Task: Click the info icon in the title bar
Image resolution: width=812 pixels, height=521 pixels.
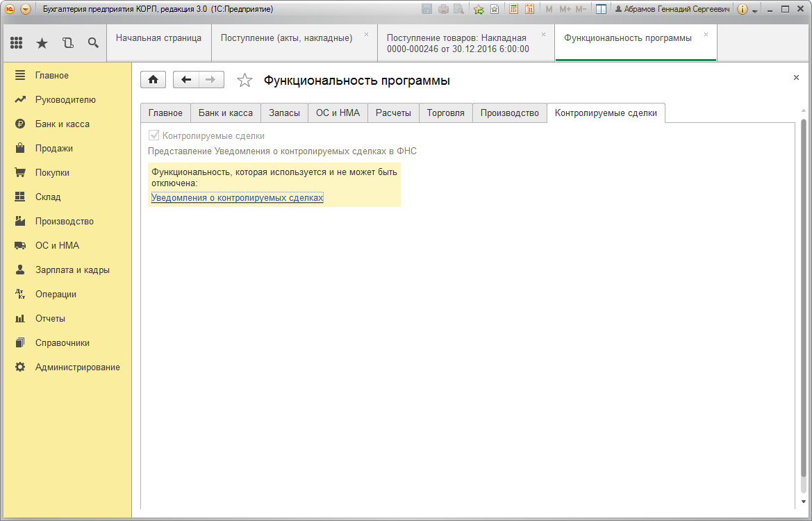Action: (742, 9)
